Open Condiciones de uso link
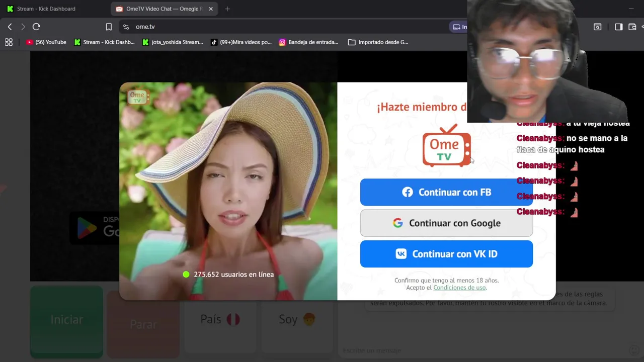The image size is (644, 362). point(459,288)
